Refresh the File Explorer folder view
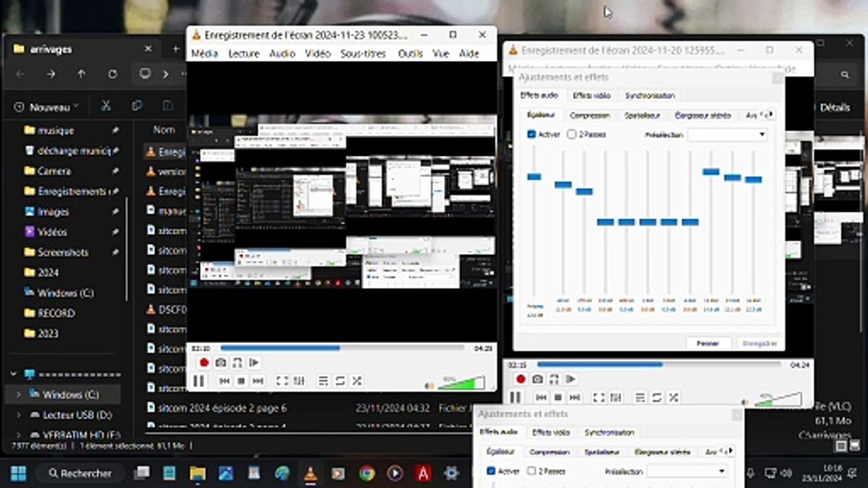The height and width of the screenshot is (488, 868). click(x=113, y=74)
